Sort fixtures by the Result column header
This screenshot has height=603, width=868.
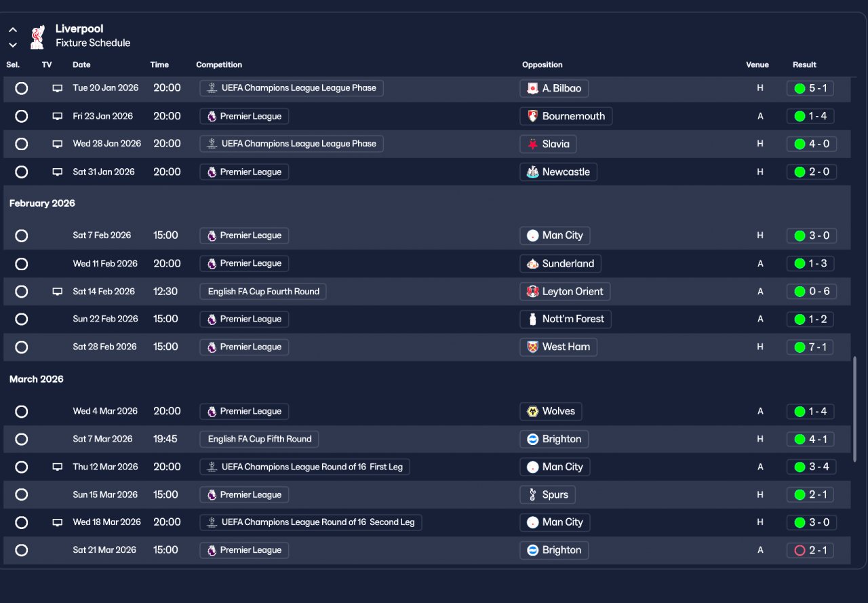pyautogui.click(x=804, y=65)
